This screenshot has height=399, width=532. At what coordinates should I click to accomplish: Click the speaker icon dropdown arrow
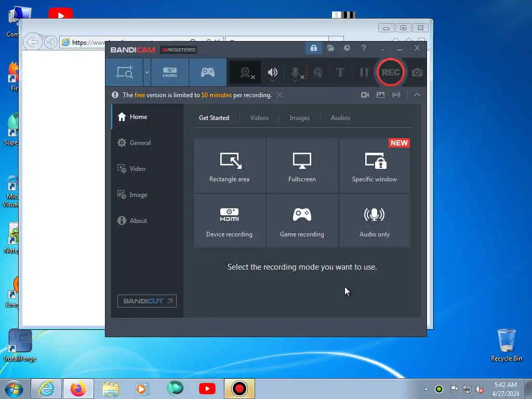coord(272,81)
